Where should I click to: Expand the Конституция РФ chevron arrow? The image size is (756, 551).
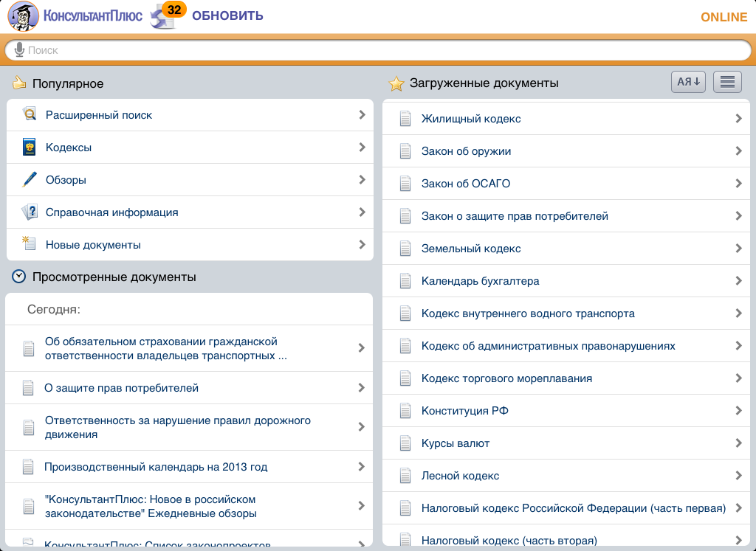pos(738,411)
